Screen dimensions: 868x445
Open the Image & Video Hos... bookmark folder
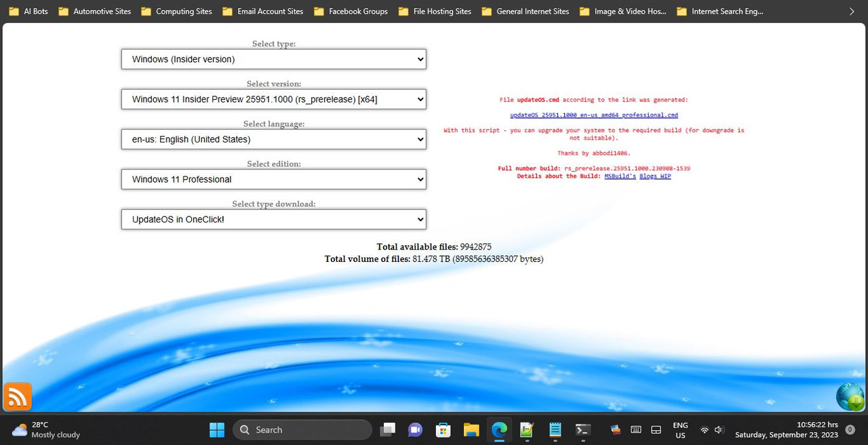[623, 11]
